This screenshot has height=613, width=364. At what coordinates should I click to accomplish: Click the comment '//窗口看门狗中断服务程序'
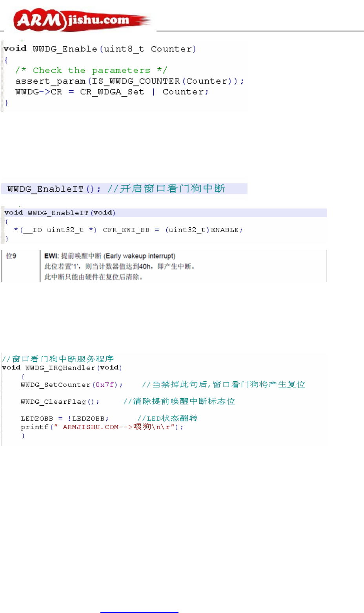[x=58, y=359]
